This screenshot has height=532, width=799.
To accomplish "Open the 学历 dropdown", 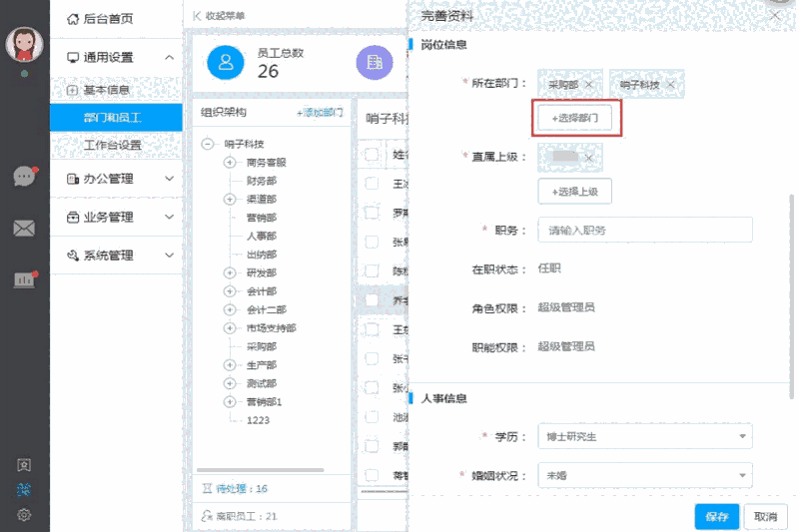I will coord(645,436).
